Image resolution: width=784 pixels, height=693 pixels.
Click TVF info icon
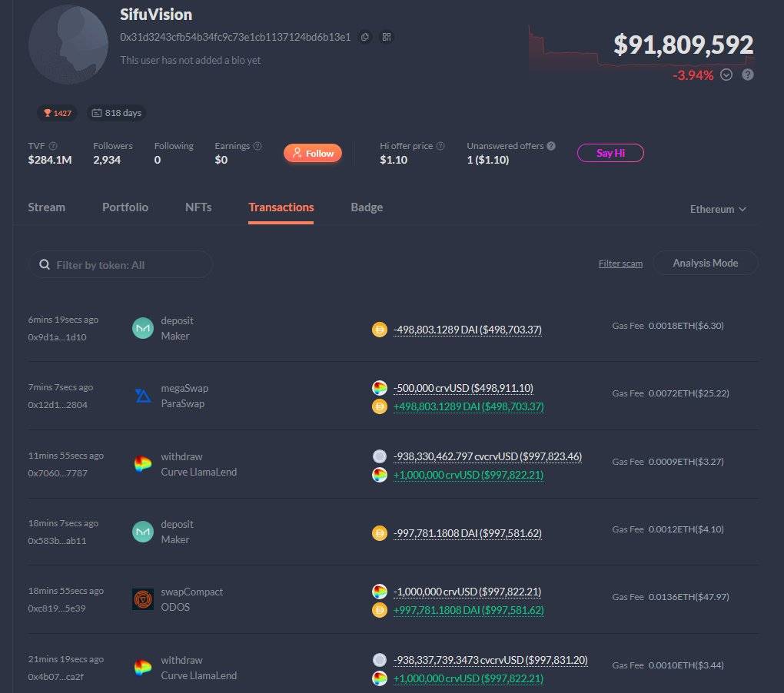pyautogui.click(x=53, y=146)
